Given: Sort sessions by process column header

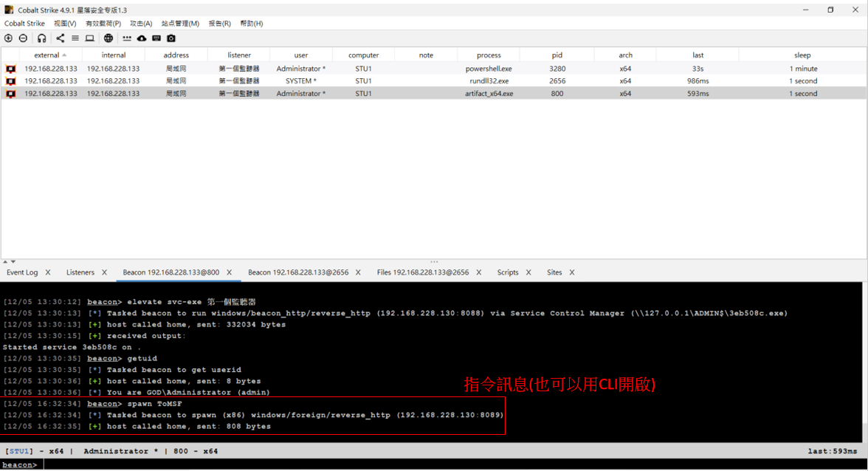Looking at the screenshot, I should tap(489, 55).
